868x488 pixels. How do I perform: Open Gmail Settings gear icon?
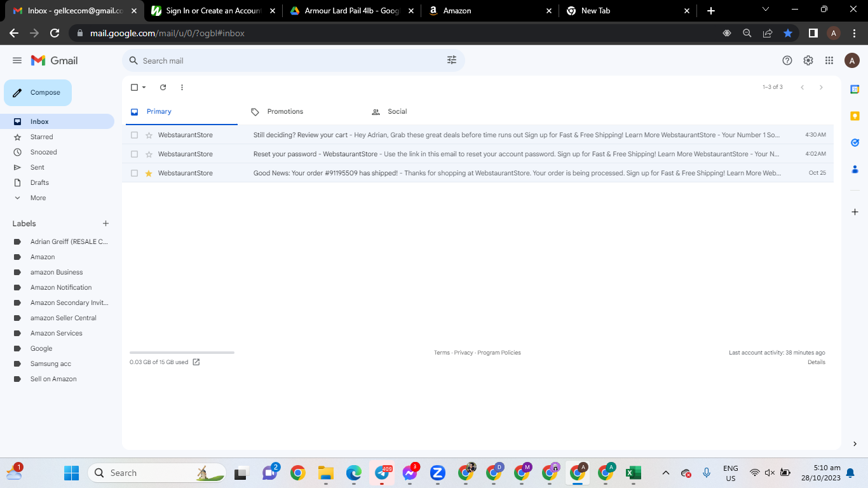808,60
